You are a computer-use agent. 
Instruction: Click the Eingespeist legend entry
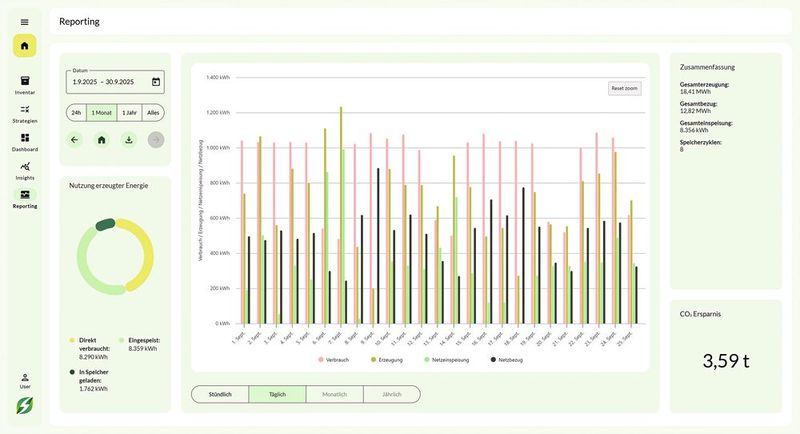pyautogui.click(x=139, y=344)
